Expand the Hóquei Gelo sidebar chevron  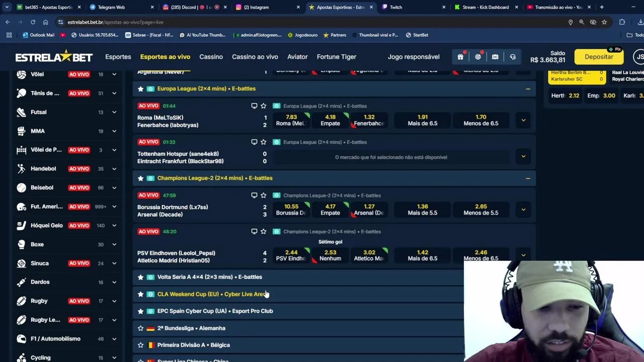[x=114, y=226]
